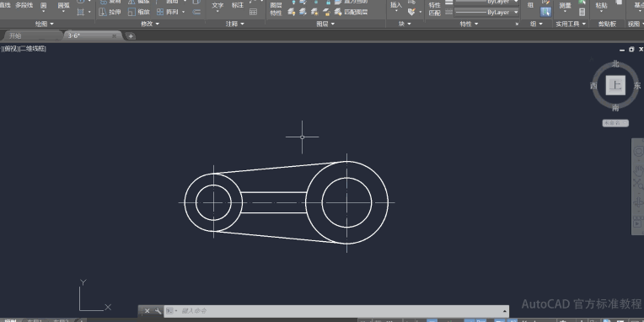
Task: Click the layer lock icon in 图层 panel
Action: click(326, 13)
